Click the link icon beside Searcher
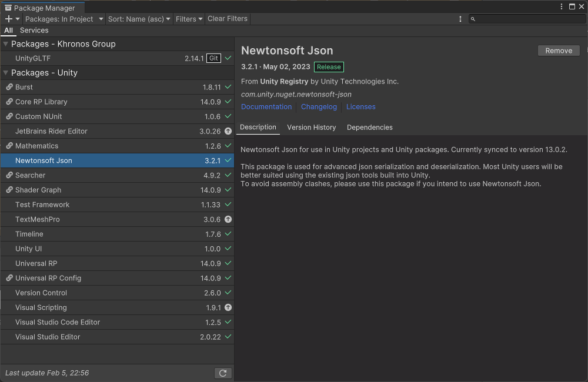 click(x=9, y=175)
